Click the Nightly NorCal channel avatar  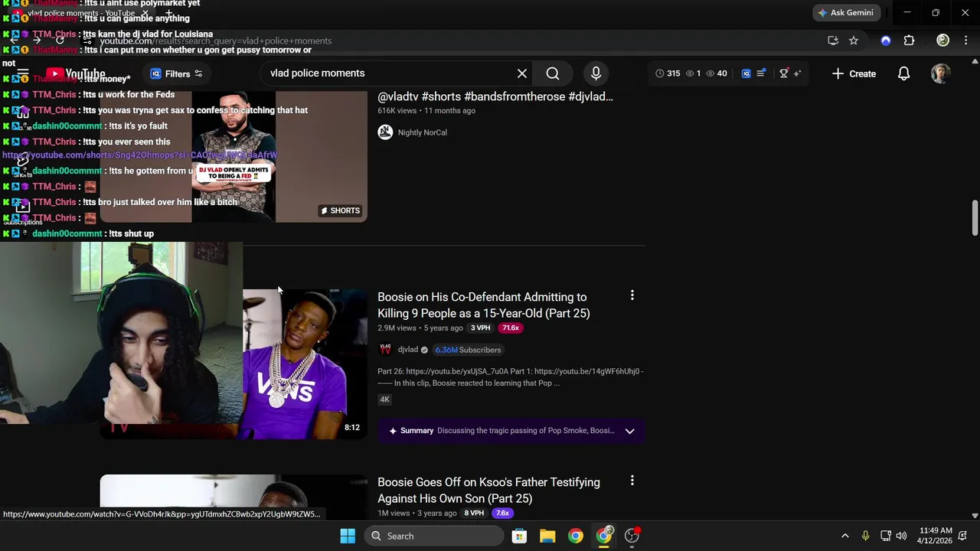385,132
